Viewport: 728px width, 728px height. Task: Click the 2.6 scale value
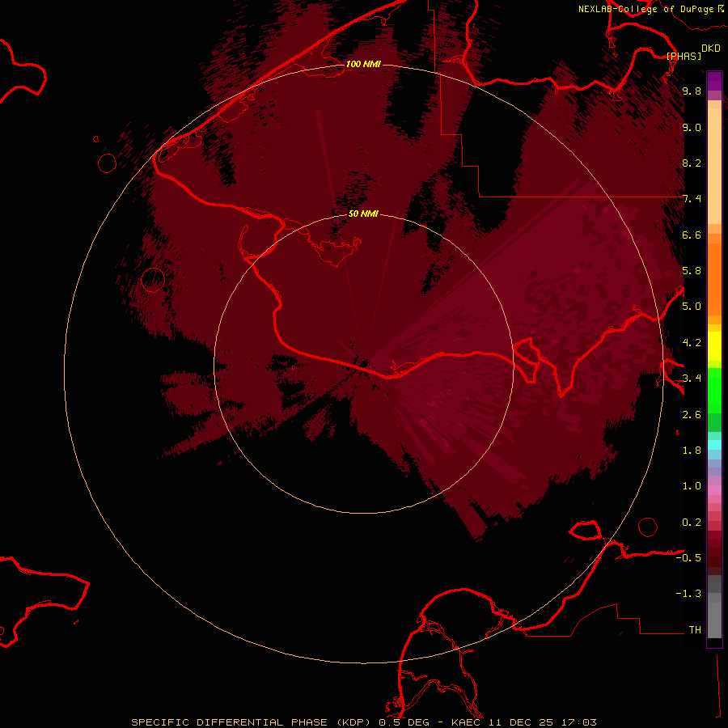click(692, 415)
